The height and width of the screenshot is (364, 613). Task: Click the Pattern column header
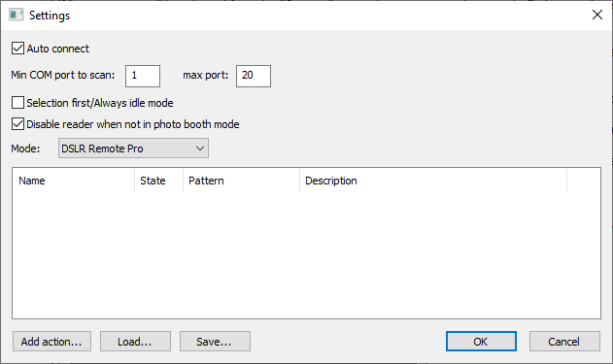pos(241,181)
